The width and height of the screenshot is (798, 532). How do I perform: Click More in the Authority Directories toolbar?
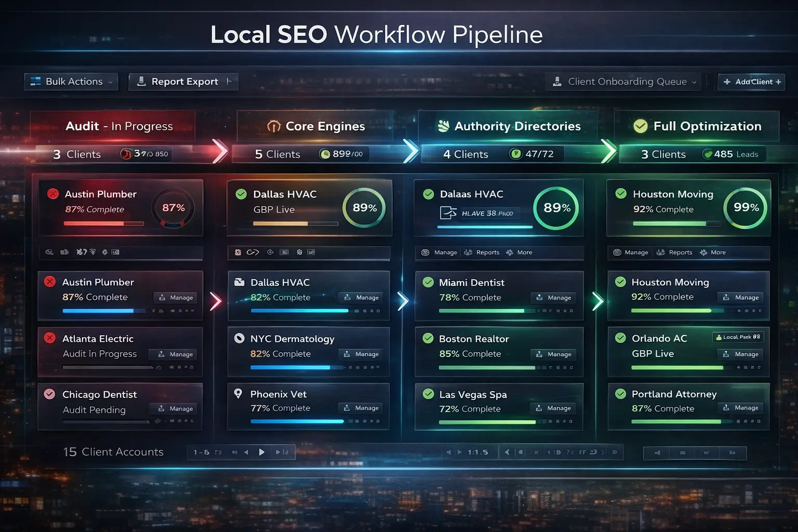(519, 252)
